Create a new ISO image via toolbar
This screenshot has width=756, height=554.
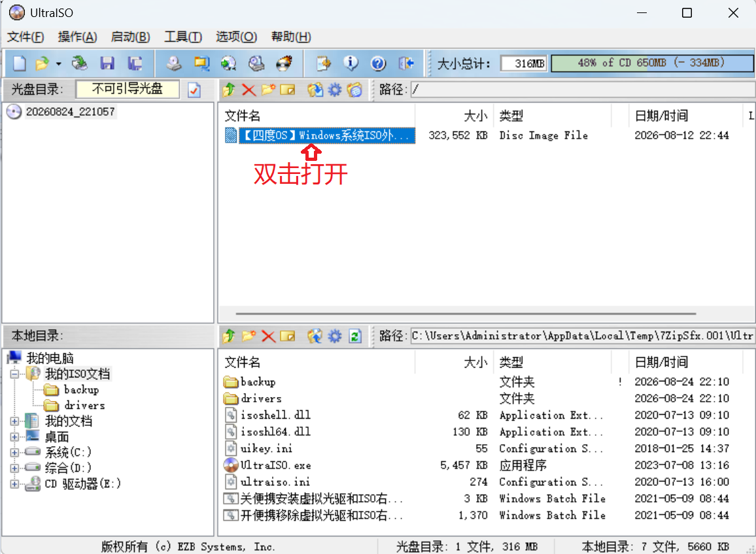click(19, 63)
